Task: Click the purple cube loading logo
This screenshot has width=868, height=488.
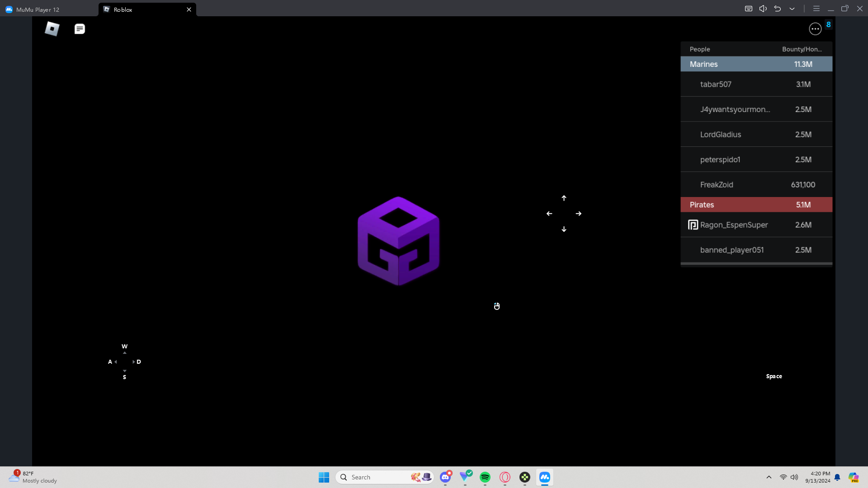Action: 398,241
